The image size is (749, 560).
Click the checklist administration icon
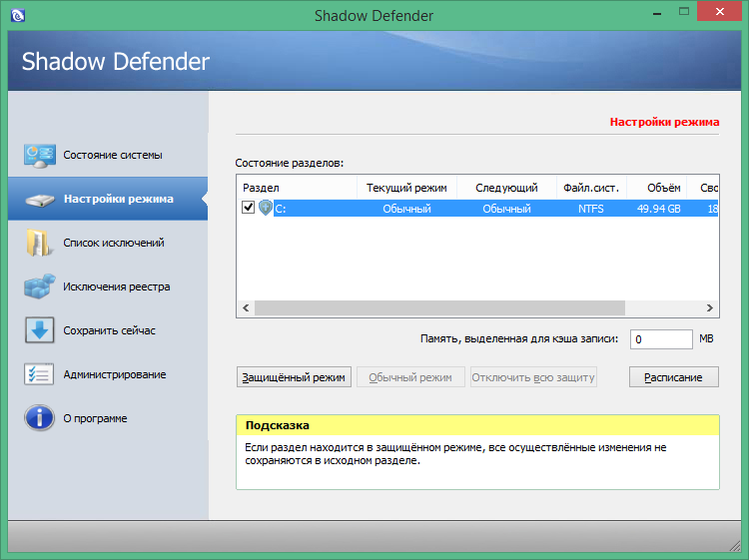pos(39,374)
